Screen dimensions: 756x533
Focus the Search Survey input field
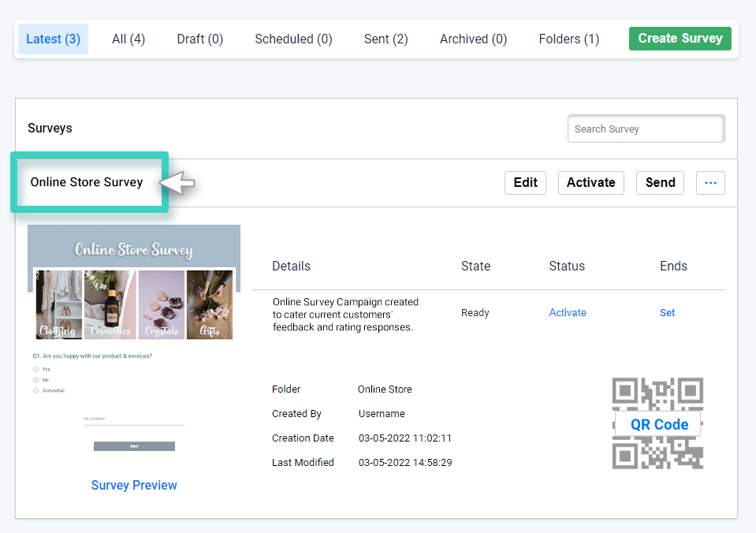click(646, 129)
